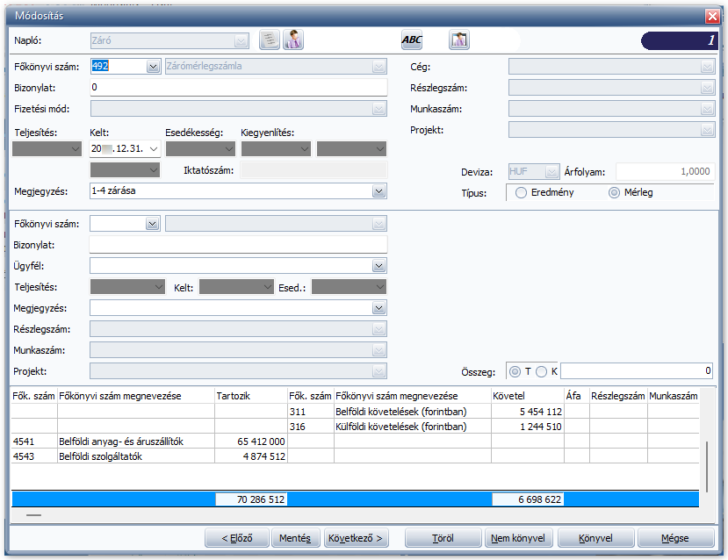
Task: Click the notes document icon beside Napló
Action: [270, 39]
